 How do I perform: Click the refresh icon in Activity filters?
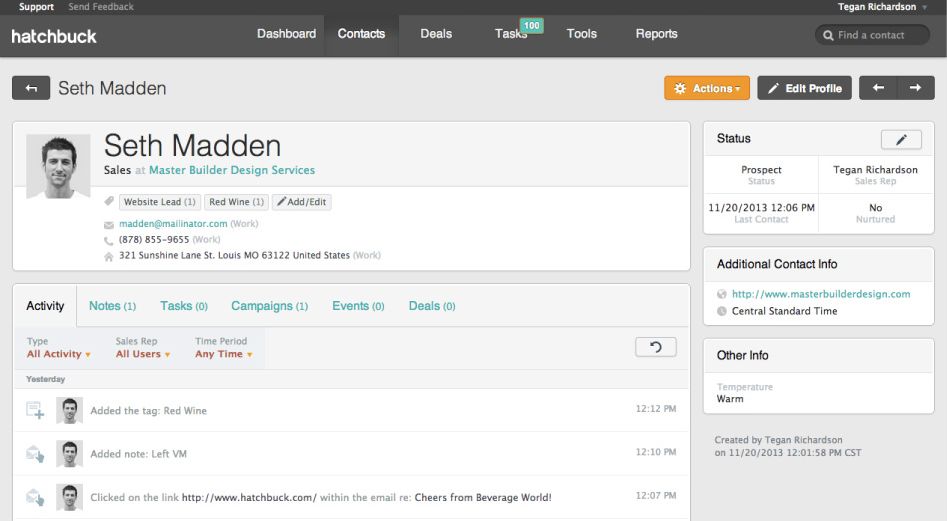tap(655, 347)
